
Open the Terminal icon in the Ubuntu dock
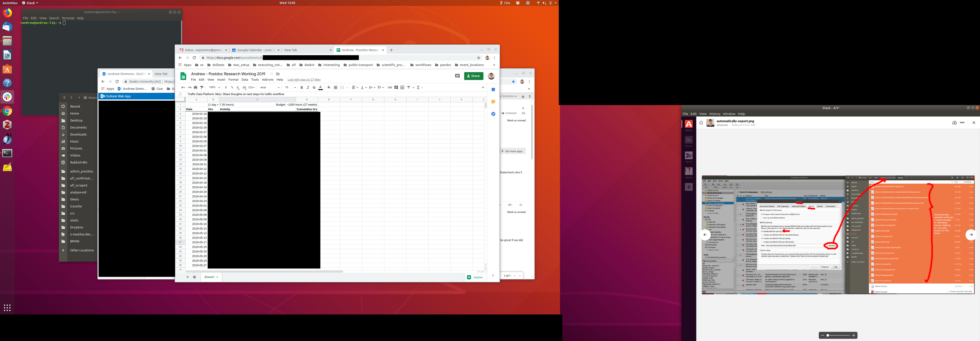tap(7, 153)
